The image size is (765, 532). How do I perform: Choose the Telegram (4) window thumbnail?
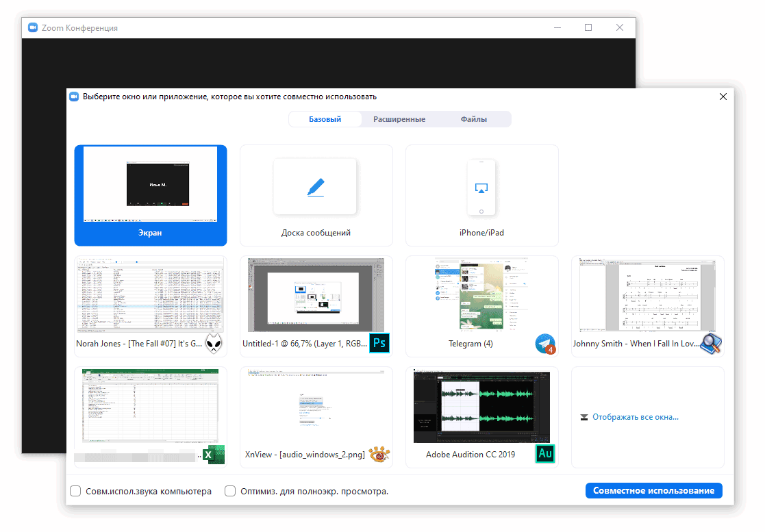coord(481,306)
